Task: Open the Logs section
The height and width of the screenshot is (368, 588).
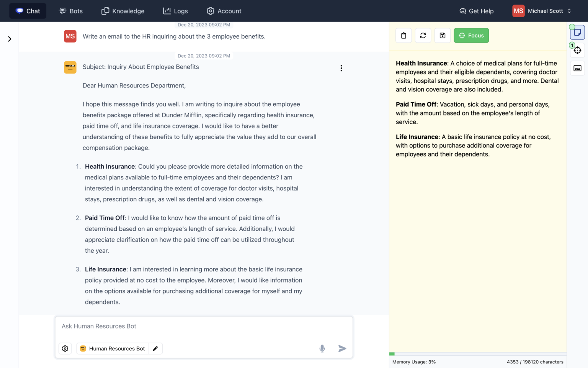Action: (x=175, y=11)
